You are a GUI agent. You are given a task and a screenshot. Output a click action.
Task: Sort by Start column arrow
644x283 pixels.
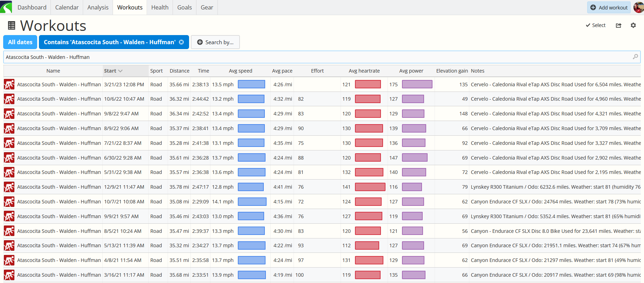(120, 71)
